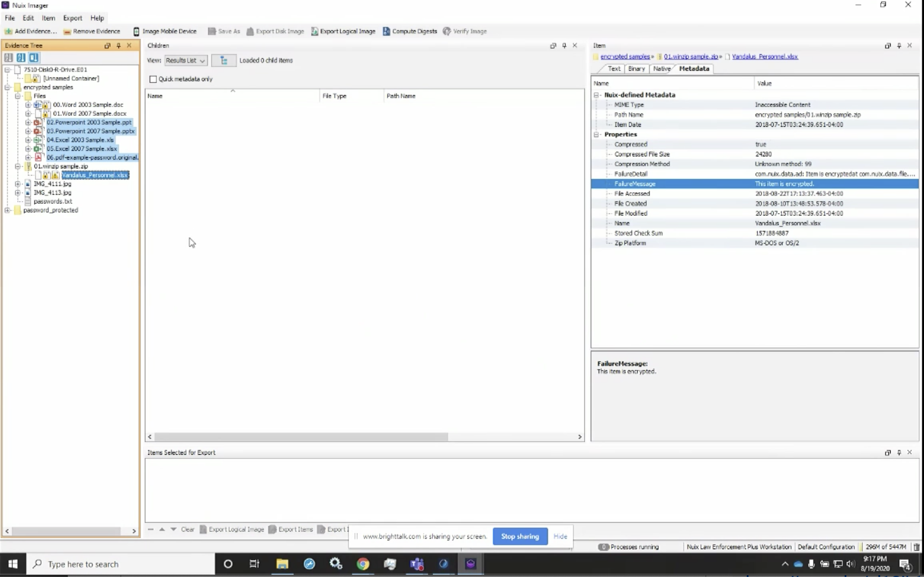The height and width of the screenshot is (577, 924).
Task: Launch Export Logical Image from the toolbar
Action: (x=343, y=31)
